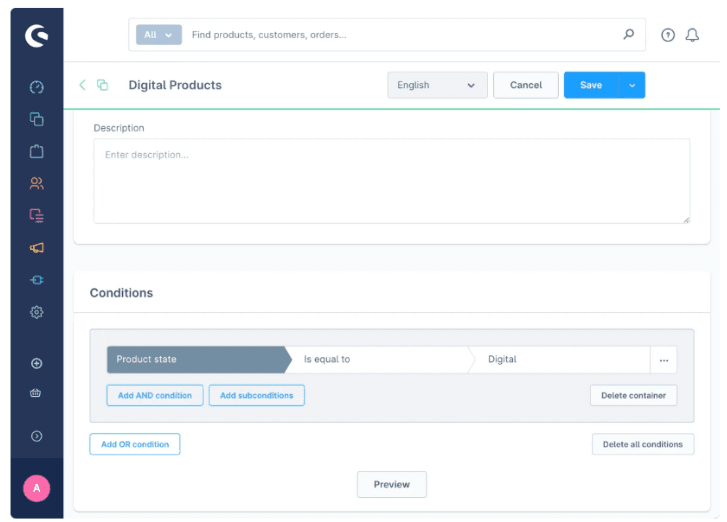Viewport: 727px width, 522px height.
Task: Open the user avatar labeled A
Action: 37,488
